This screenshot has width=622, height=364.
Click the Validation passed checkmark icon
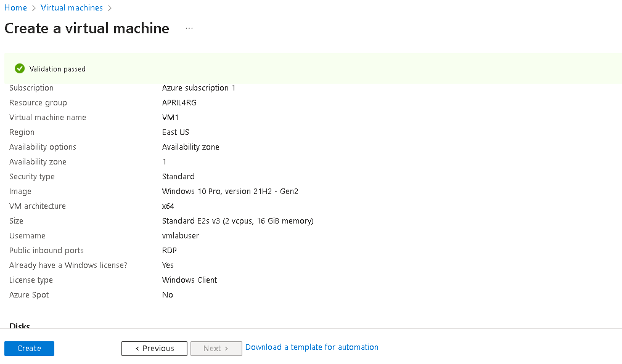19,68
